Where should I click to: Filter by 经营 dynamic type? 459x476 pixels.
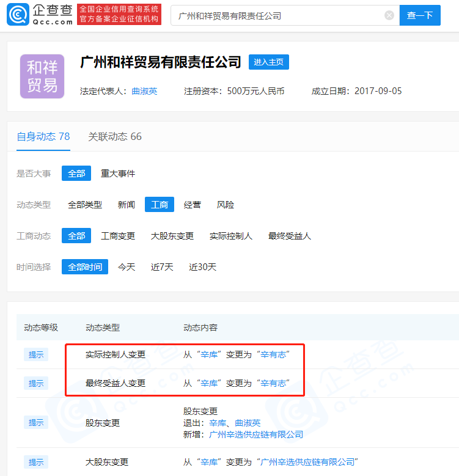coord(193,205)
